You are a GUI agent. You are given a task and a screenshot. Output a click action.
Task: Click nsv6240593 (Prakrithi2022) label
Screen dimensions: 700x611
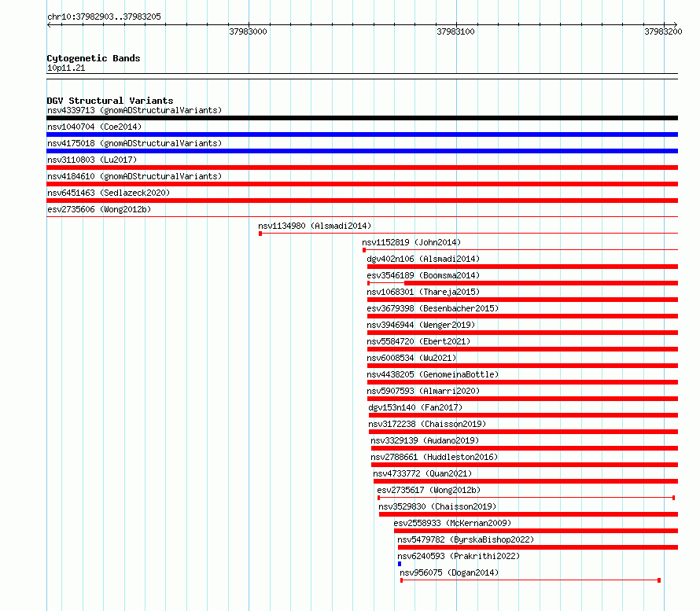tap(459, 556)
